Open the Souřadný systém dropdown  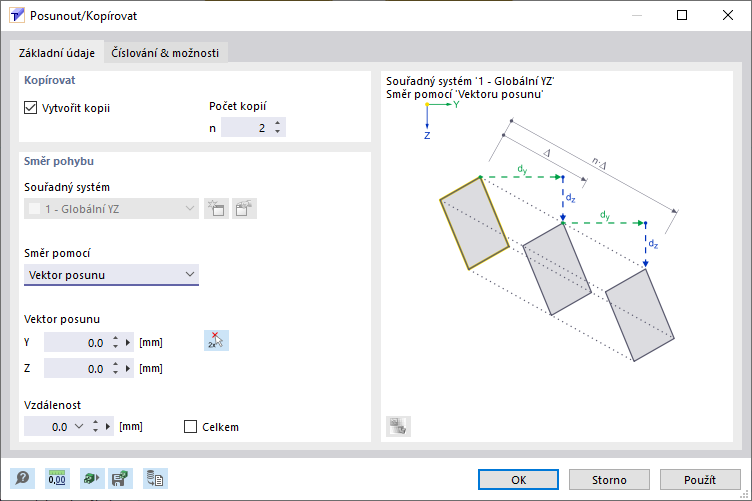[x=111, y=209]
